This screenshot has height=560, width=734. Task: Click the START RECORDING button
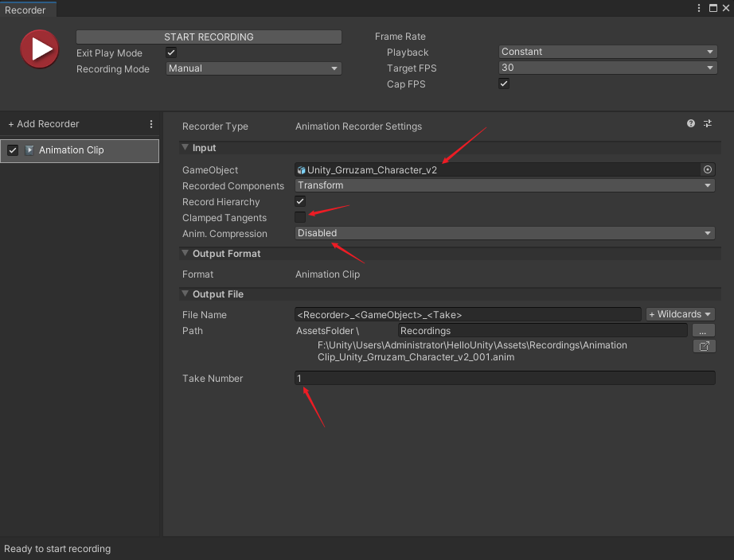209,37
